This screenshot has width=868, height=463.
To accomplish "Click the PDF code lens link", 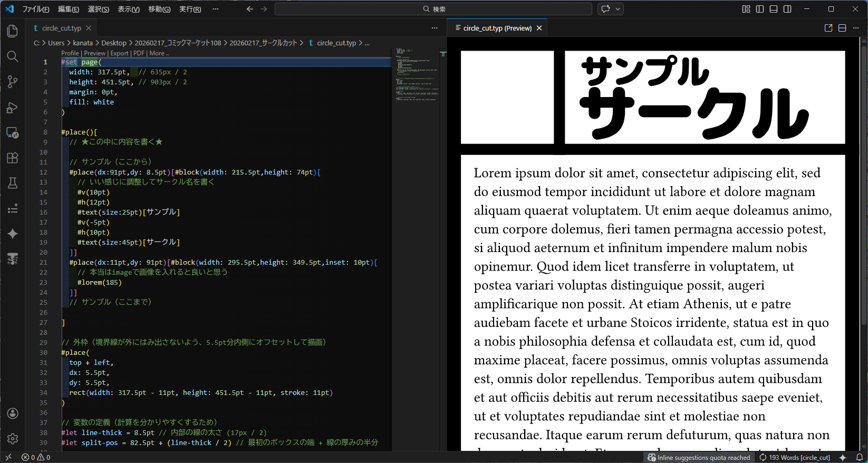I will tap(139, 53).
